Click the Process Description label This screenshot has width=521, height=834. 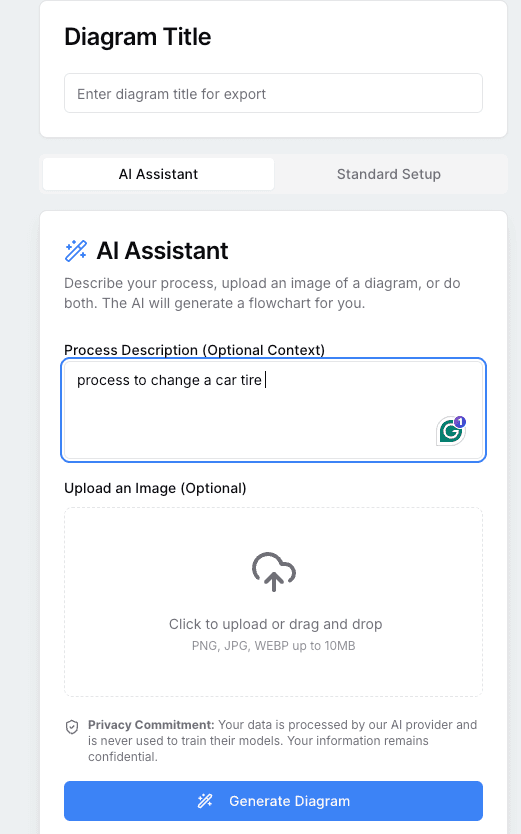click(194, 350)
